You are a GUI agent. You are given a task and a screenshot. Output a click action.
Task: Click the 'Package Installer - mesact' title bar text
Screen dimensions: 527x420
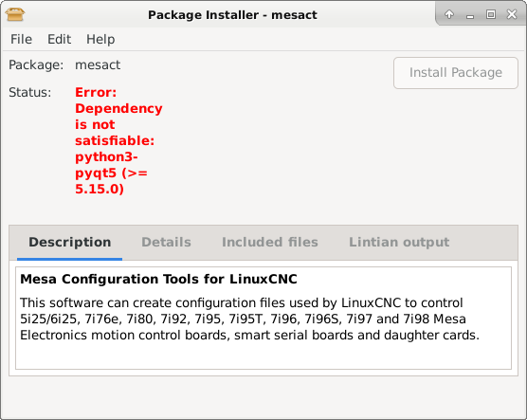click(x=232, y=15)
